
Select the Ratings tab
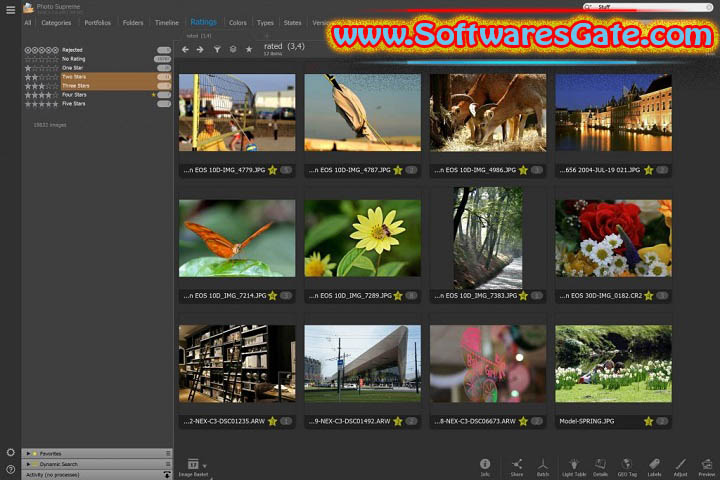tap(203, 22)
